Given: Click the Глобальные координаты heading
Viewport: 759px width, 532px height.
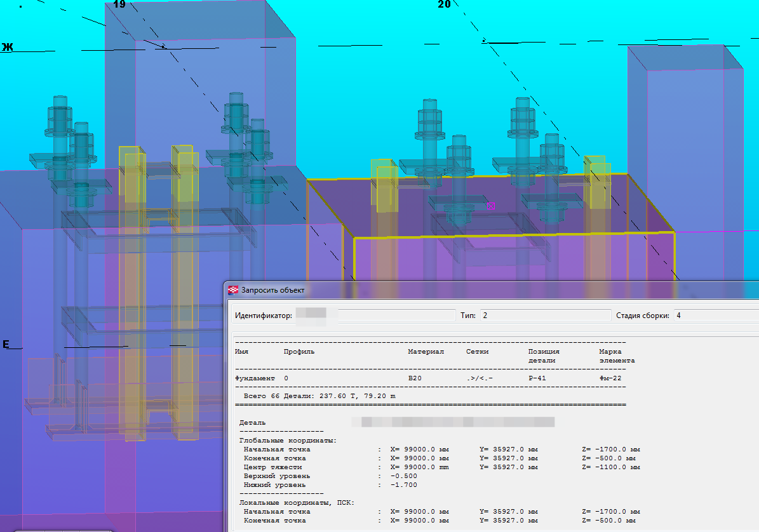Looking at the screenshot, I should [288, 440].
